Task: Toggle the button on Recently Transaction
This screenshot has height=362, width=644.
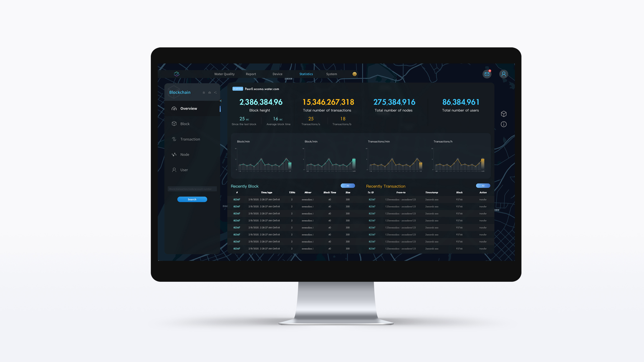Action: point(483,186)
